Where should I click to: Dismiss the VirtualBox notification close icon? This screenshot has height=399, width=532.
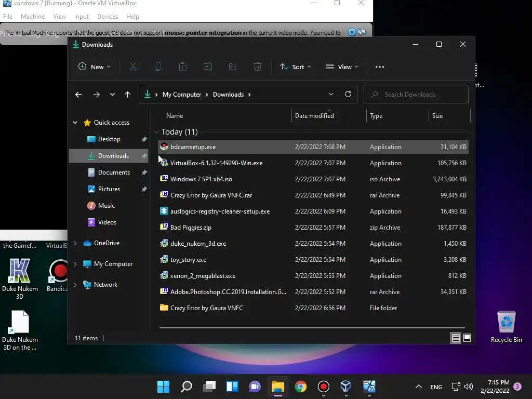(352, 32)
